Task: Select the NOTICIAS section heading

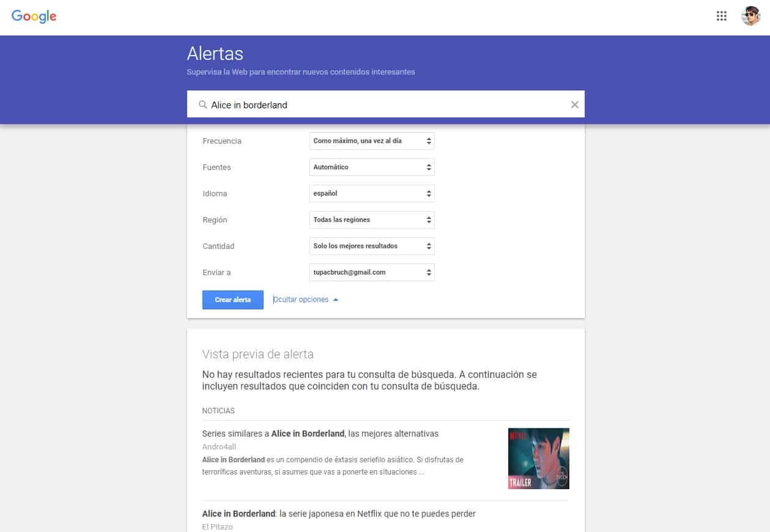Action: (218, 410)
